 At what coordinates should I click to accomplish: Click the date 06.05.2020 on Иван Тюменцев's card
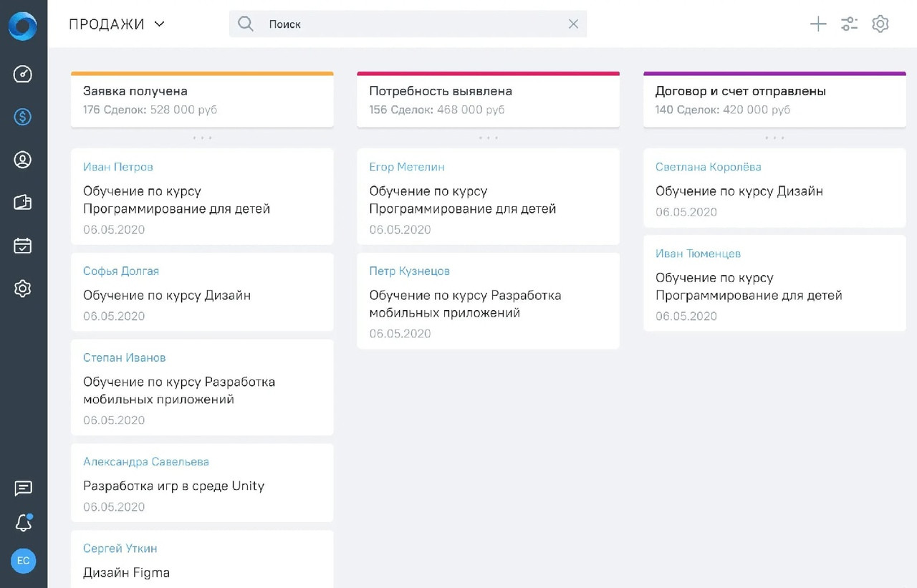[686, 317]
